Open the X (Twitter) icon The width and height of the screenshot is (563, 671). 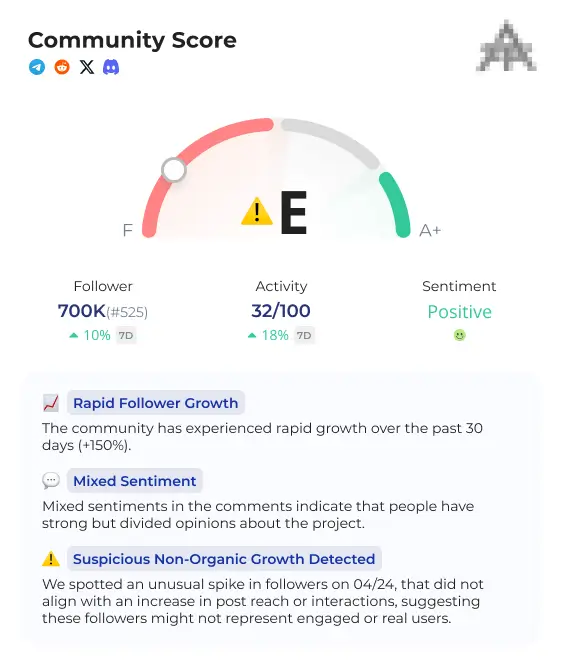(x=87, y=67)
